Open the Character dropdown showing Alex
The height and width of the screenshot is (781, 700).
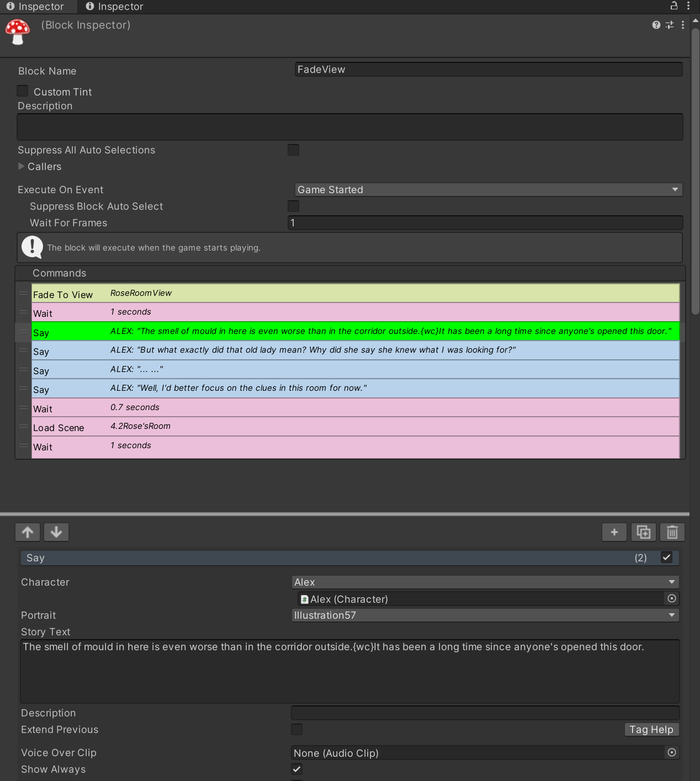point(485,582)
